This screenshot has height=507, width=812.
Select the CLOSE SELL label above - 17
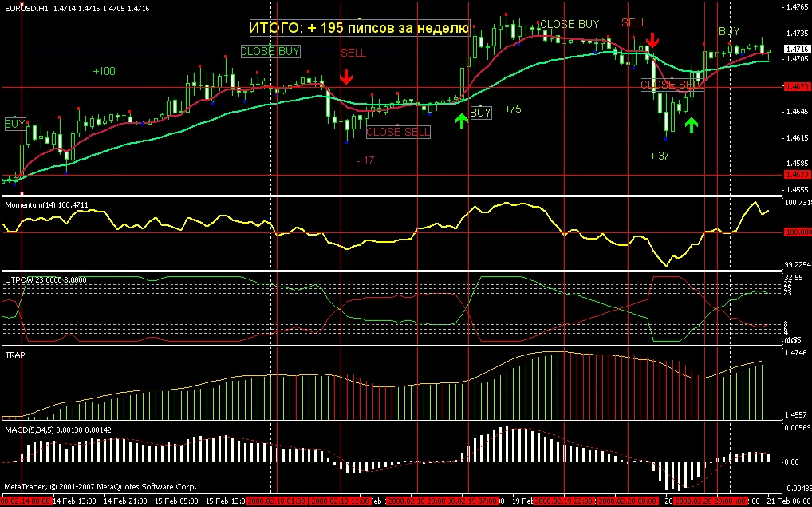point(398,132)
